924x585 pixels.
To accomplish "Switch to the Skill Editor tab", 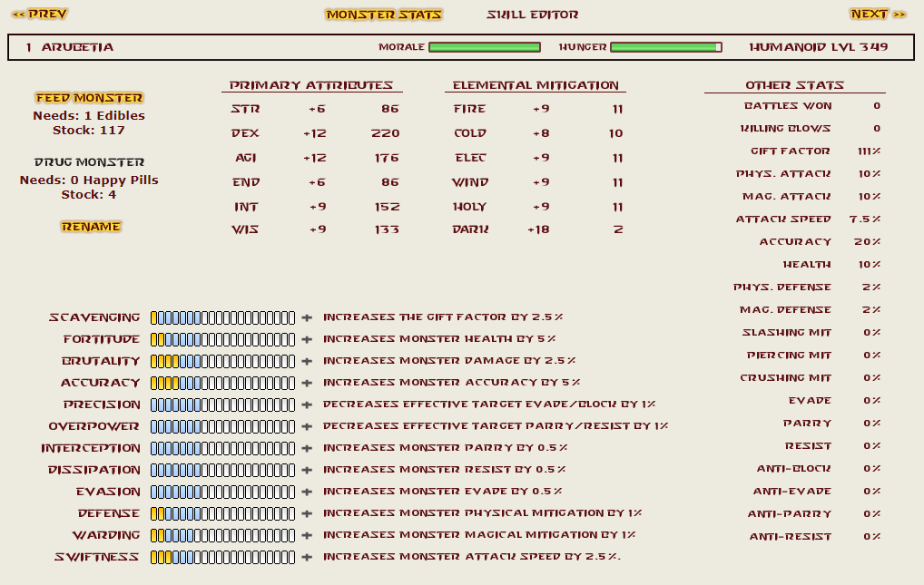I will pyautogui.click(x=532, y=15).
